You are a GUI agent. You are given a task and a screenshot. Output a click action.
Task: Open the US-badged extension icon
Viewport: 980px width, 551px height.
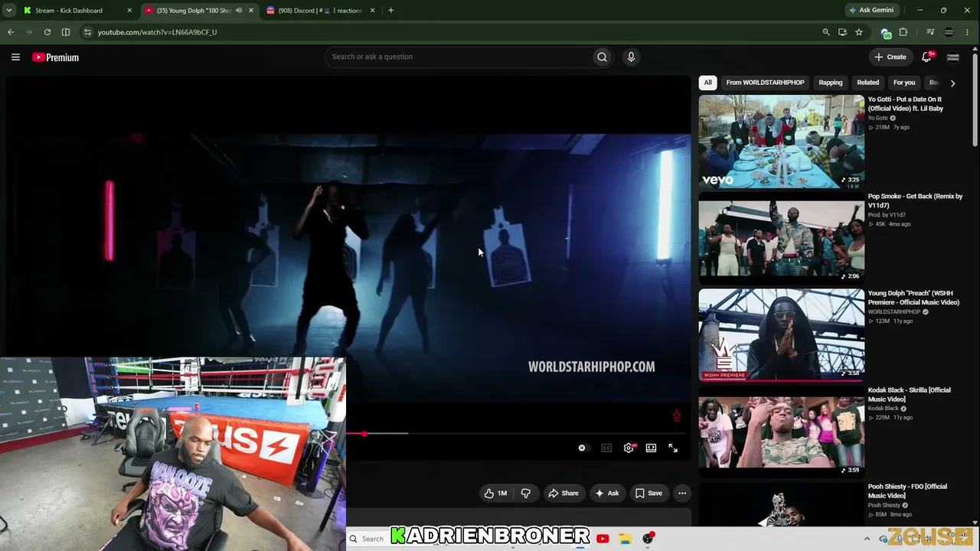(x=886, y=33)
